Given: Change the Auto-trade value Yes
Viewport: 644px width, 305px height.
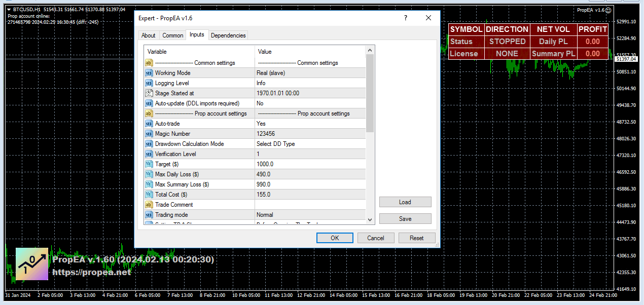Looking at the screenshot, I should pos(310,124).
